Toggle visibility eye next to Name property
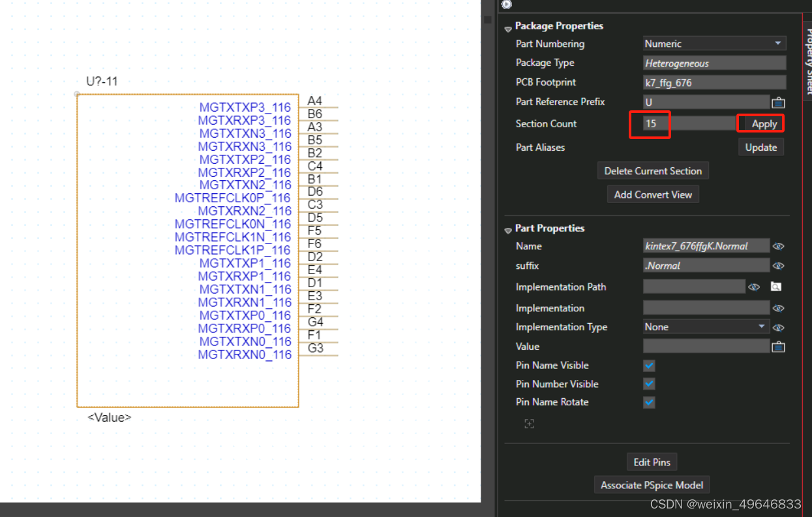The image size is (812, 517). pyautogui.click(x=778, y=246)
